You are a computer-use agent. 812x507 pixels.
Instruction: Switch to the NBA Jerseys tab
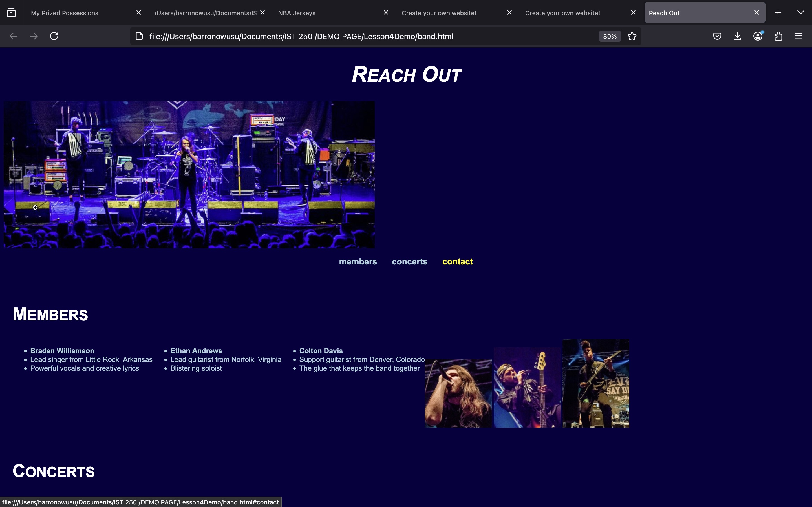click(296, 13)
